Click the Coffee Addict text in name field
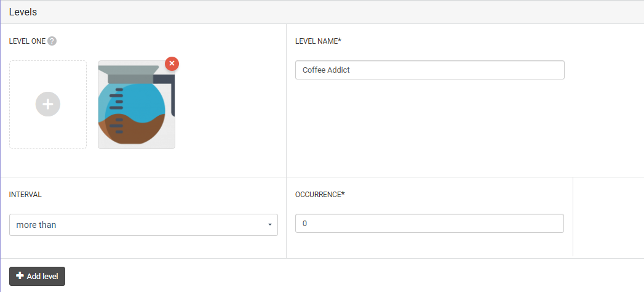 pyautogui.click(x=326, y=70)
